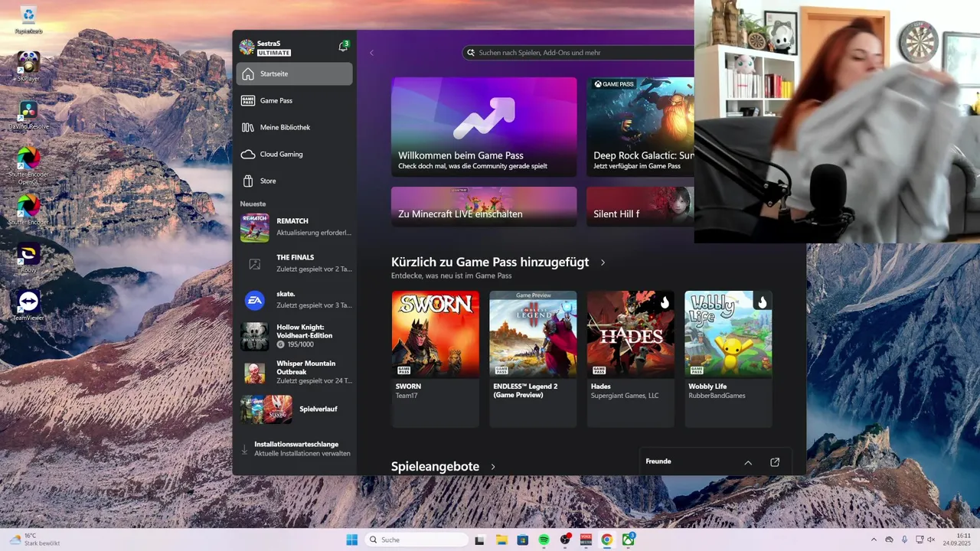
Task: Open the Spieleangebote heading
Action: coord(435,467)
